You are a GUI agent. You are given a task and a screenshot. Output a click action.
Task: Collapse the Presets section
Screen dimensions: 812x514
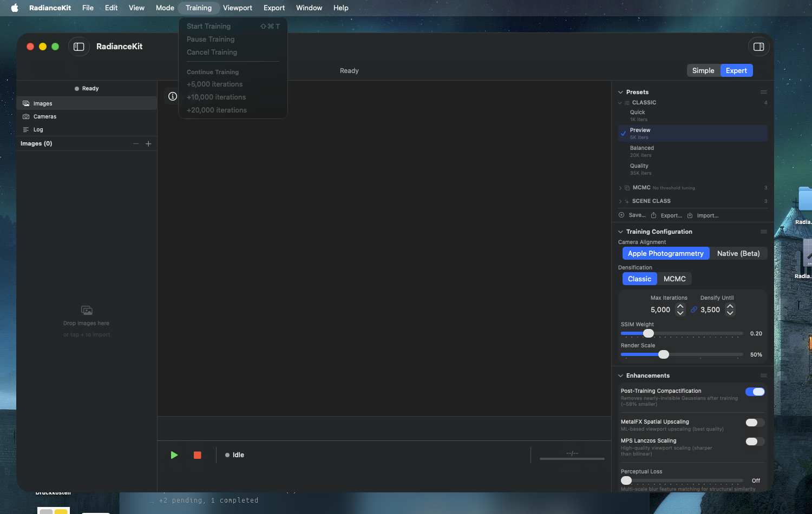[x=621, y=92]
